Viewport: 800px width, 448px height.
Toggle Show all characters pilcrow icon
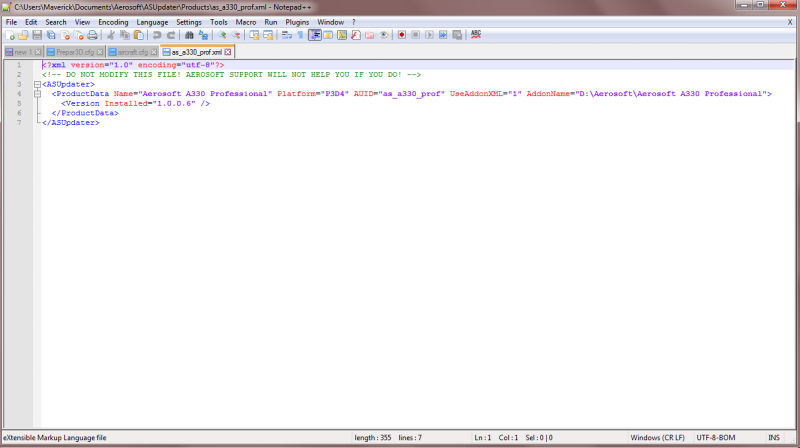click(301, 35)
